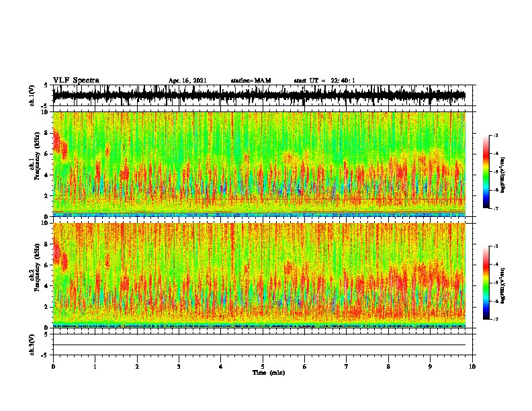Click time axis tick label '3'
Viewport: 532px width, 411px height.
(x=179, y=366)
